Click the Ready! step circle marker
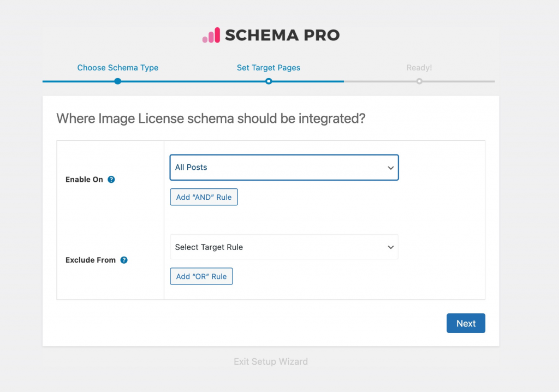Image resolution: width=559 pixels, height=392 pixels. (419, 81)
